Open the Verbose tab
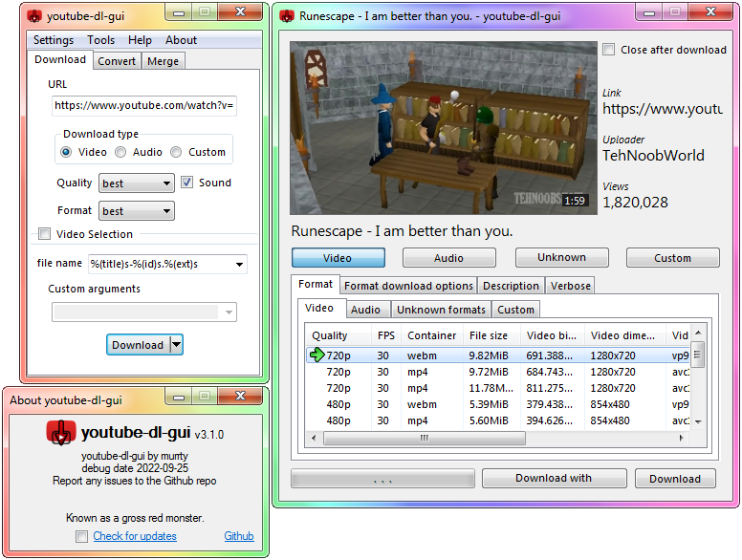The height and width of the screenshot is (560, 742). [x=570, y=286]
